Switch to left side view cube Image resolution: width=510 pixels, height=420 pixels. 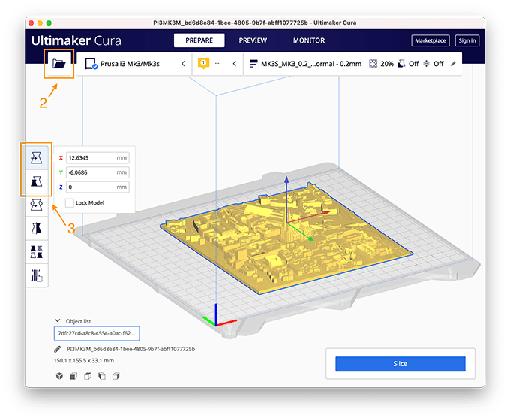(102, 376)
